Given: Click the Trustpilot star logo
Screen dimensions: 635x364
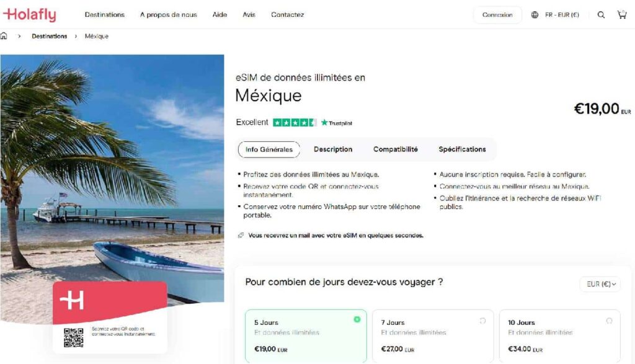Looking at the screenshot, I should click(x=324, y=122).
